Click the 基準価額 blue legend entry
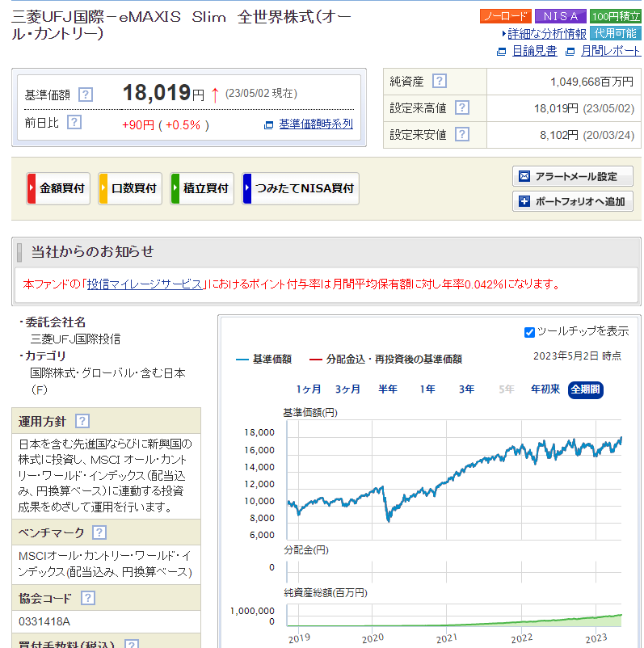Image resolution: width=644 pixels, height=648 pixels. 263,360
